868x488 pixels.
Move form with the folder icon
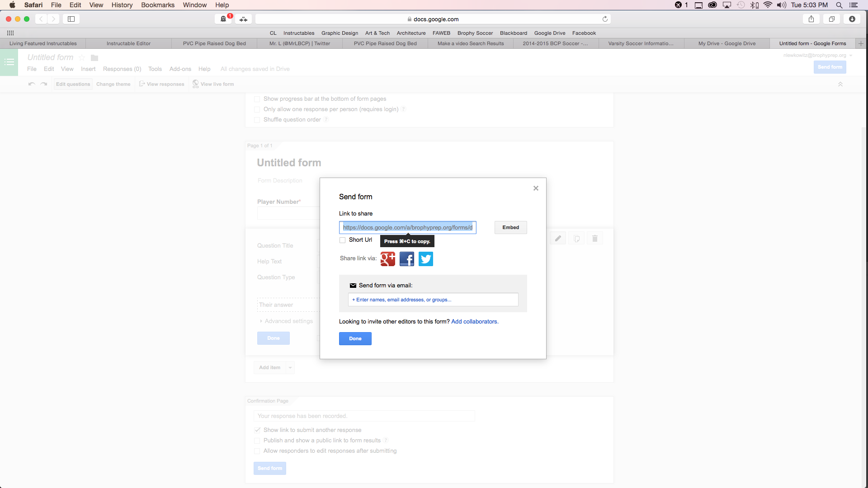click(94, 57)
